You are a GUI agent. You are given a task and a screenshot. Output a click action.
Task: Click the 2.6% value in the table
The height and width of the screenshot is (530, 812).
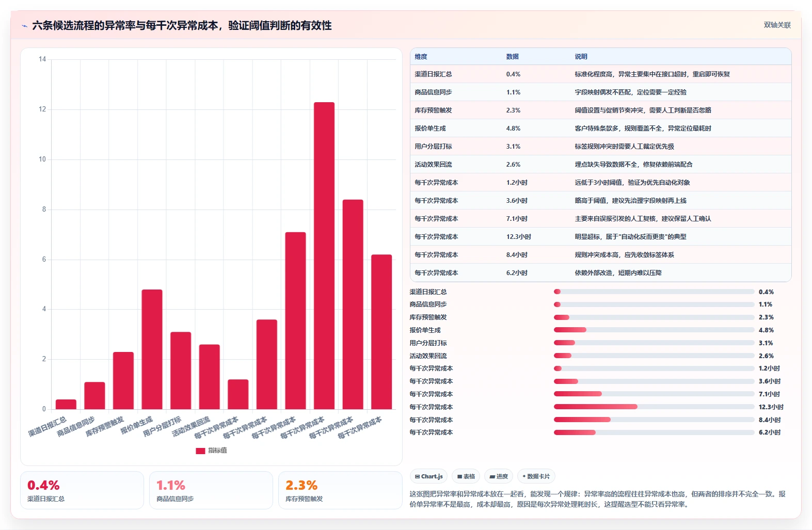point(513,165)
